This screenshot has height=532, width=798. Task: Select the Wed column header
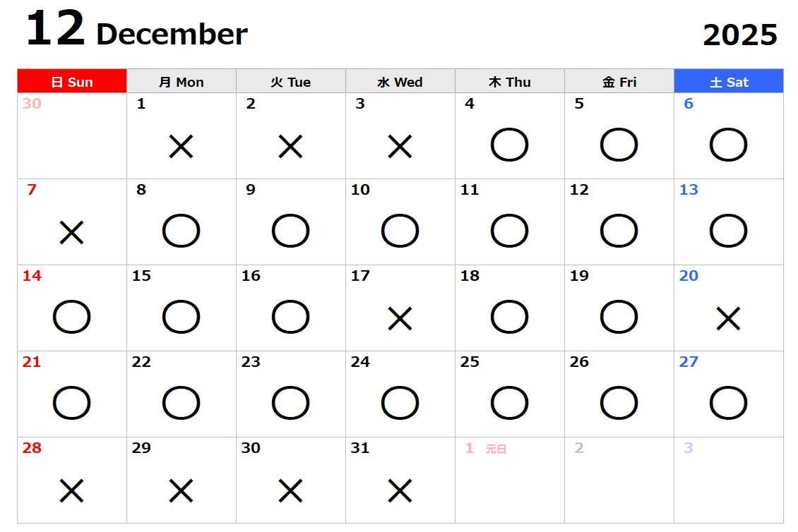pyautogui.click(x=400, y=82)
